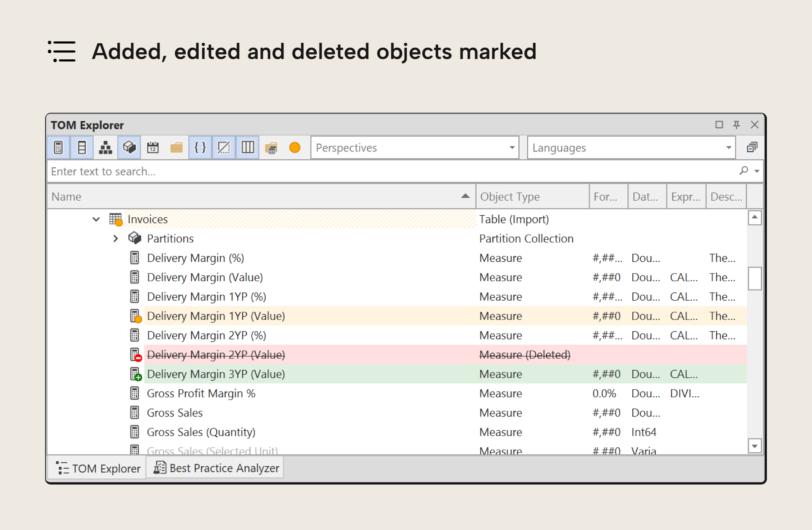Click the scrollbar up arrow
Image resolution: width=812 pixels, height=530 pixels.
(754, 218)
